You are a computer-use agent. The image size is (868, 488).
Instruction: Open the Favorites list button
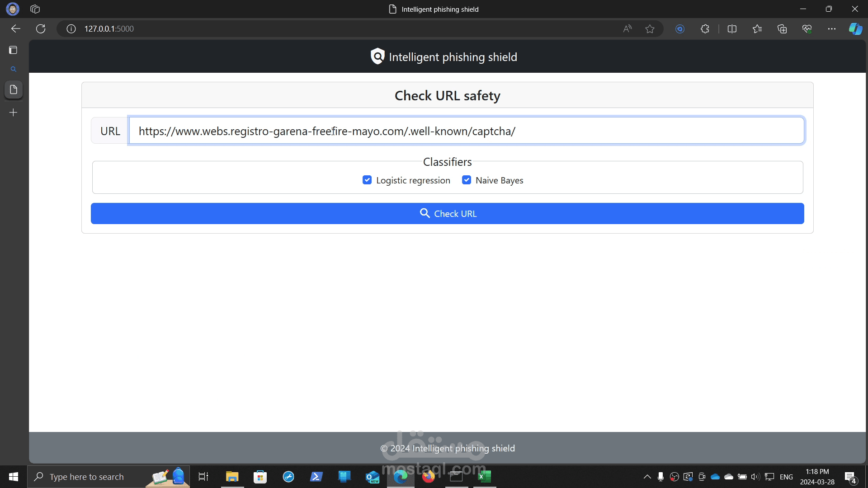[x=757, y=29]
